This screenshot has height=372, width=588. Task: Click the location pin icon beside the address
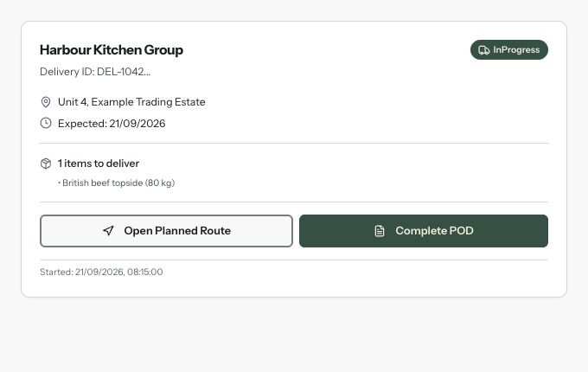click(46, 102)
